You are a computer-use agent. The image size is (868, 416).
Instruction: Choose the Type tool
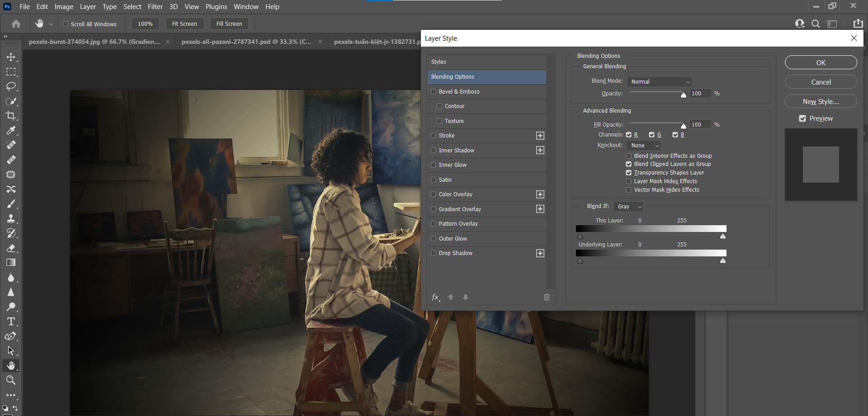[11, 321]
